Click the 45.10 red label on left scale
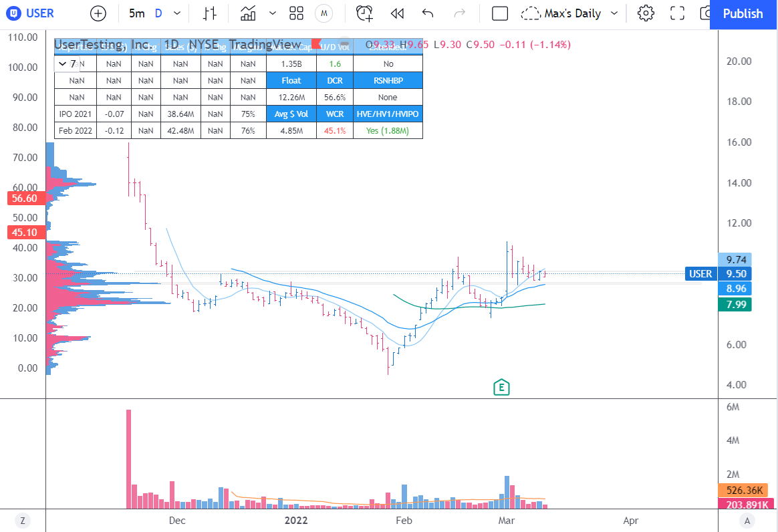This screenshot has height=532, width=778. pos(25,233)
